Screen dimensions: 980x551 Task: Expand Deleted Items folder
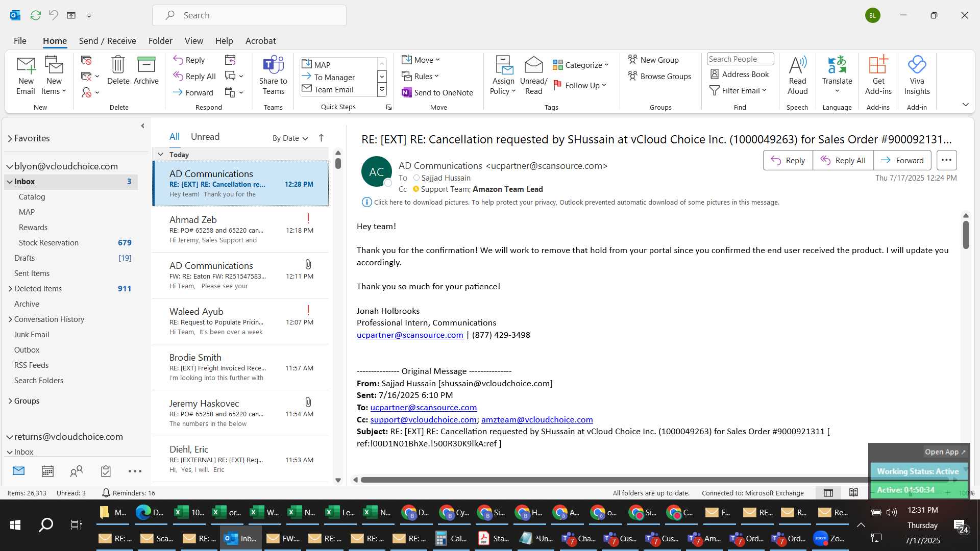[x=10, y=289]
